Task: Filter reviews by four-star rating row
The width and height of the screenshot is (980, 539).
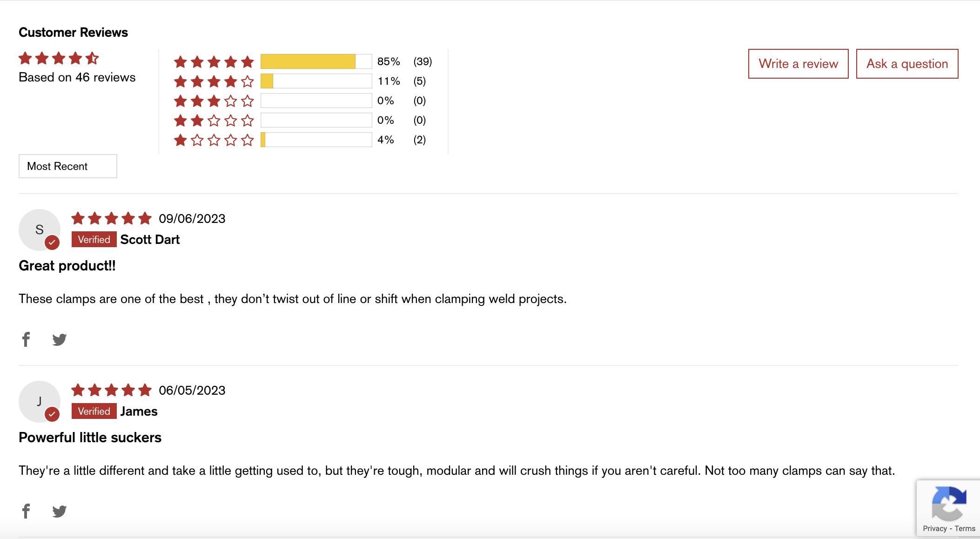Action: 300,81
